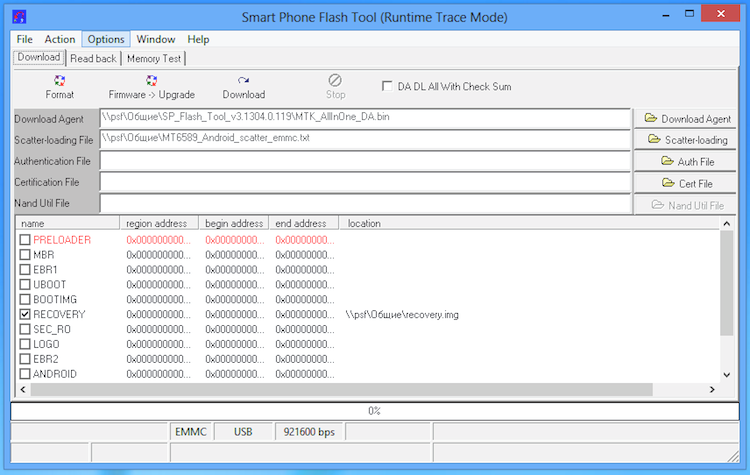Viewport: 750px width, 475px height.
Task: Open the Window menu
Action: point(155,39)
